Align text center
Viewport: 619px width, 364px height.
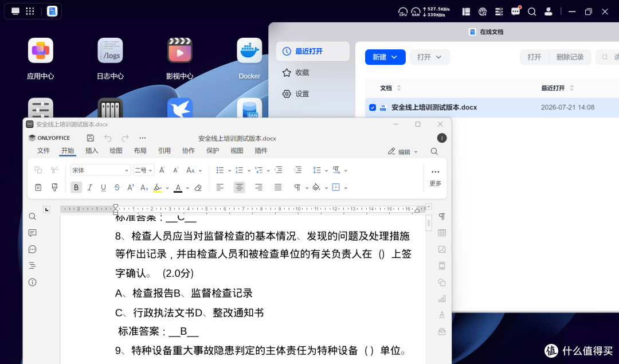pos(239,187)
